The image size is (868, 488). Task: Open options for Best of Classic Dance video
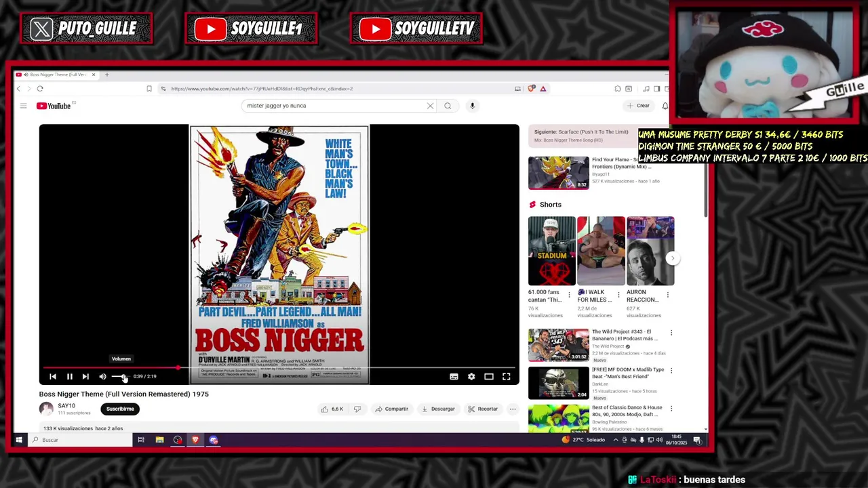(x=671, y=409)
